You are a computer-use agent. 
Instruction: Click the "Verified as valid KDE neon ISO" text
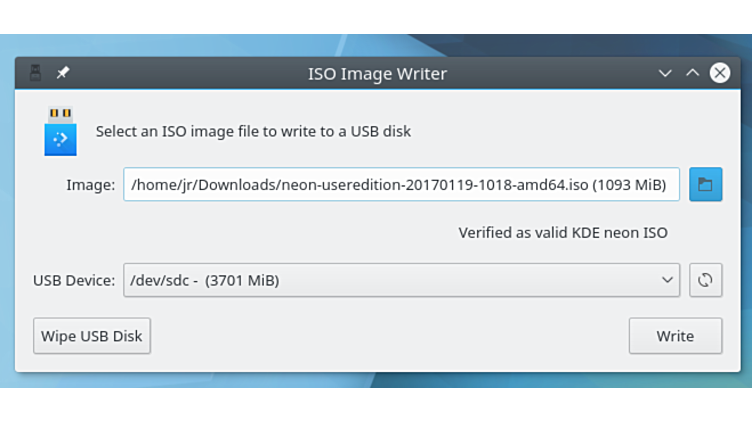point(563,233)
